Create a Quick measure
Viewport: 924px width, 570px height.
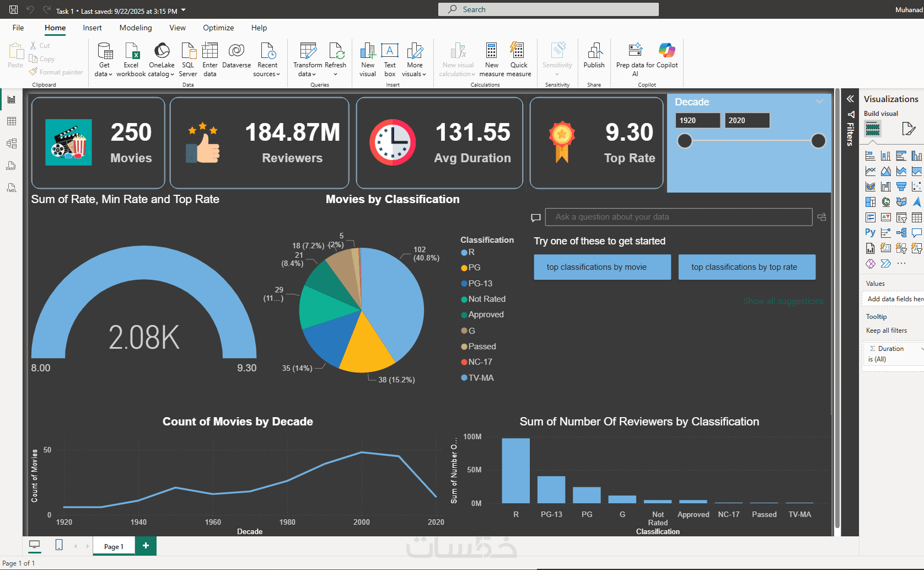[x=519, y=60]
